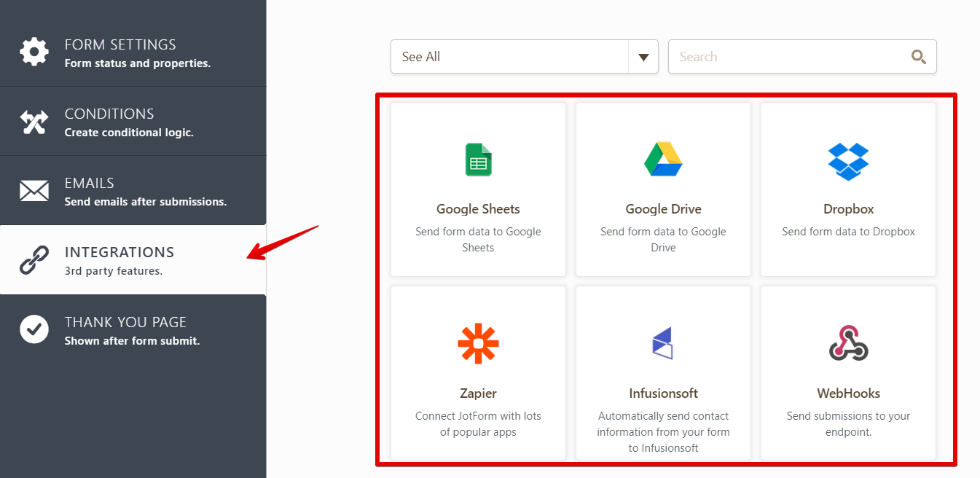Open the Thank You Page tab

point(133,329)
